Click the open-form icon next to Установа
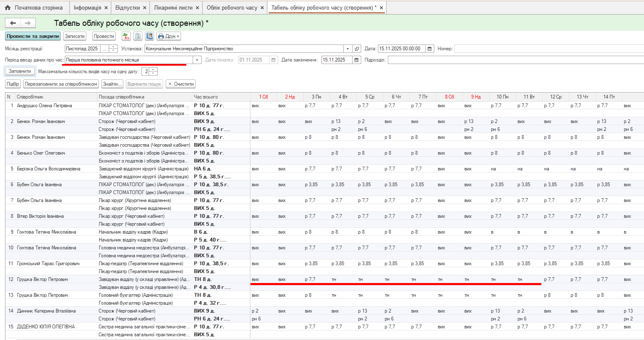The width and height of the screenshot is (644, 340). pos(357,49)
